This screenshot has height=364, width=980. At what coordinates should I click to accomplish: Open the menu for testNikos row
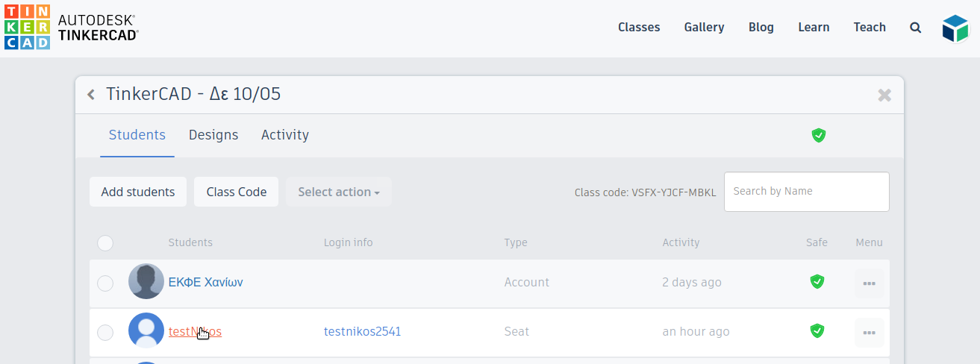[869, 333]
